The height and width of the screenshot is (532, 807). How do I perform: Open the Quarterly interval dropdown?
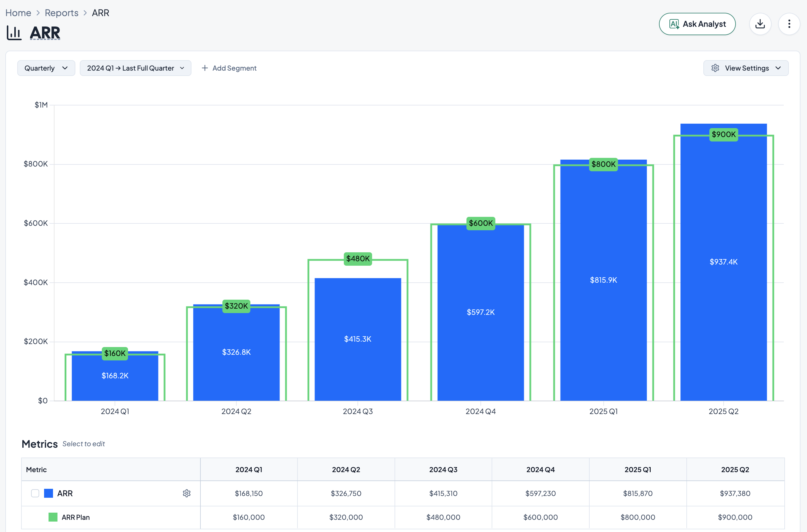click(46, 68)
